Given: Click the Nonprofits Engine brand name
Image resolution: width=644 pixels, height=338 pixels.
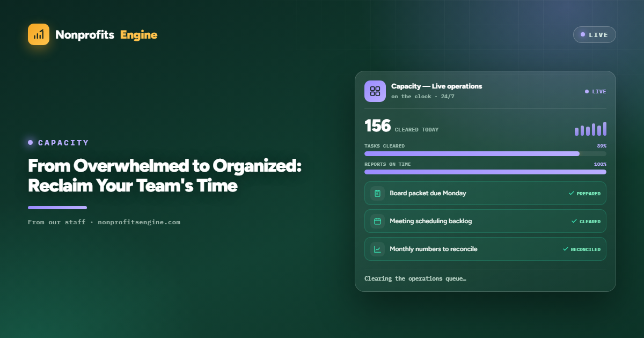Looking at the screenshot, I should (106, 35).
